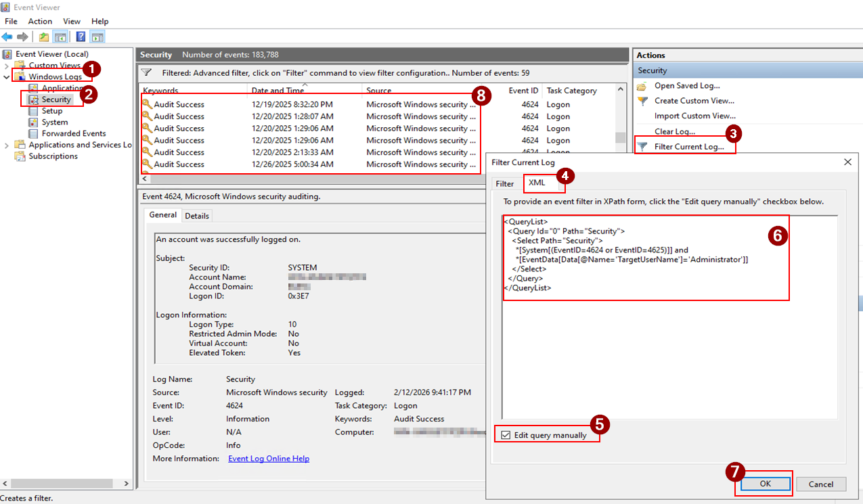Click the Open Saved Log action icon
Screen dimensions: 863x504
pyautogui.click(x=642, y=85)
